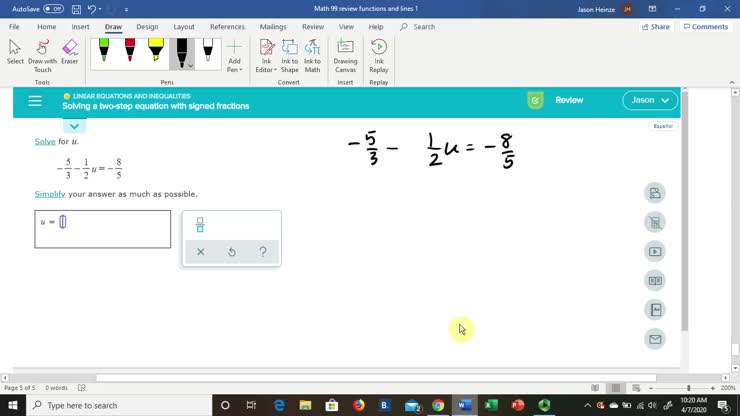Screen dimensions: 740x416
Task: Select the red pen
Action: (x=130, y=50)
